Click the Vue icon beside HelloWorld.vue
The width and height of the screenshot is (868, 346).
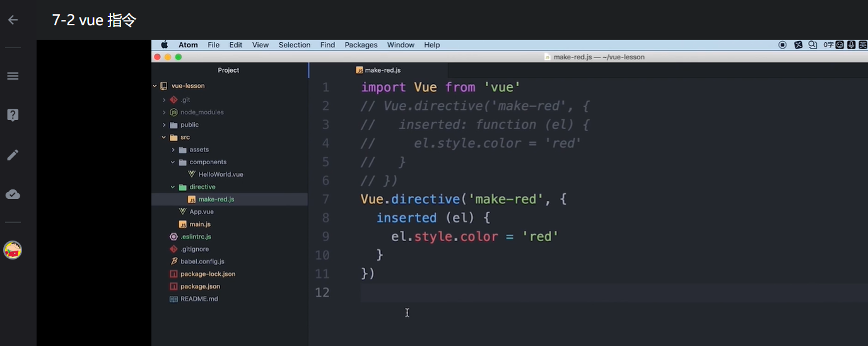[x=192, y=174]
